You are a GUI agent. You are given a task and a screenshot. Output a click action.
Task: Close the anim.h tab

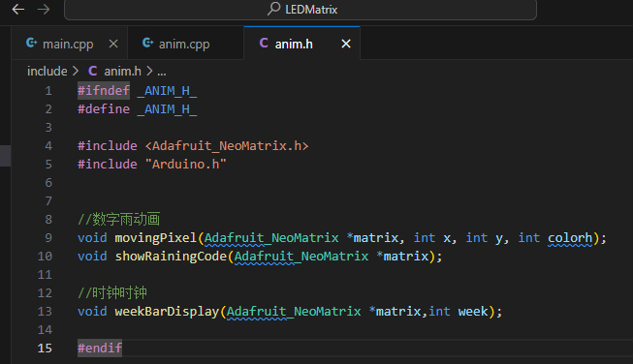[346, 44]
